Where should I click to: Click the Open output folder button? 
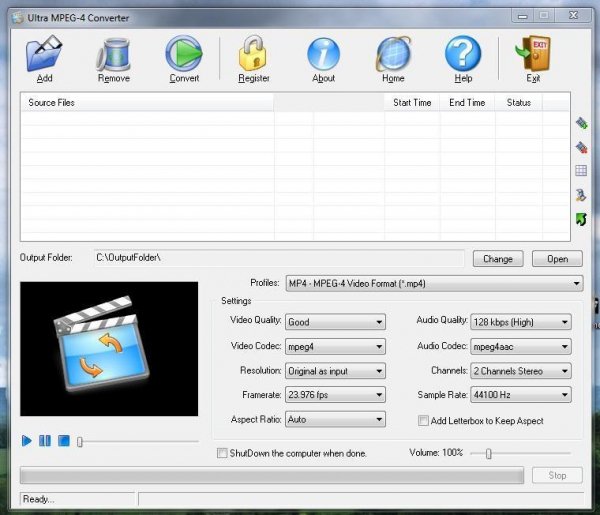click(x=557, y=259)
